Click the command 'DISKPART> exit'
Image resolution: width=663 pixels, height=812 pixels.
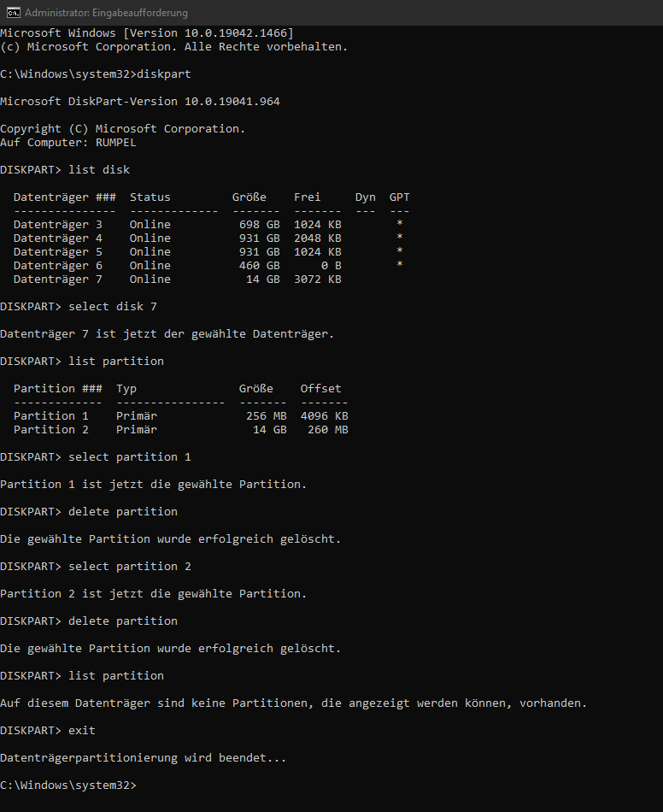coord(48,731)
